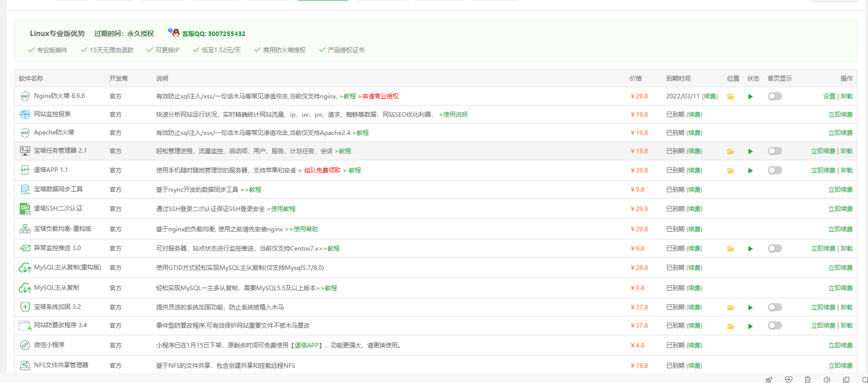This screenshot has width=868, height=383.
Task: Click 卸载 for Nginx防火墙
Action: pos(847,96)
